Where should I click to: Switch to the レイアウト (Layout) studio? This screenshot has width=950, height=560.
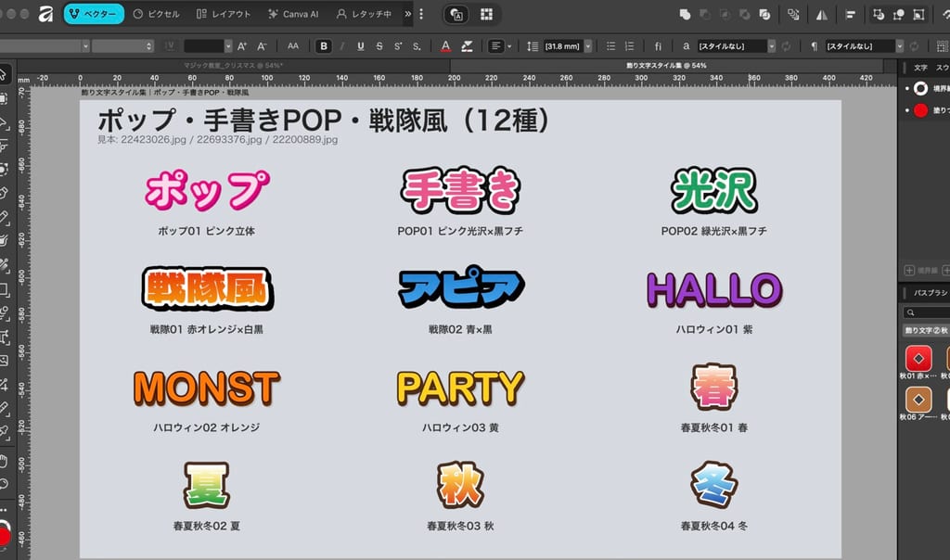click(224, 14)
